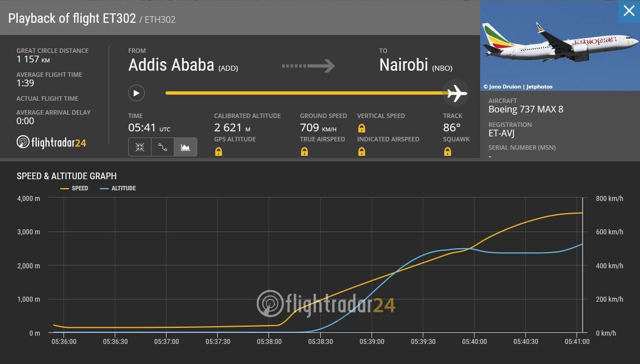Click the Addis Ababa origin airport name
The image size is (640, 364).
tap(171, 65)
